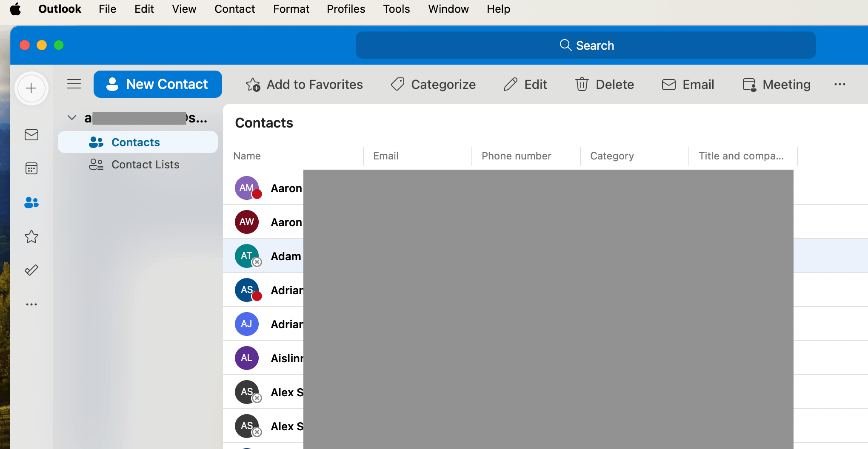The height and width of the screenshot is (449, 868).
Task: Click the AT avatar for Adam
Action: tap(247, 256)
